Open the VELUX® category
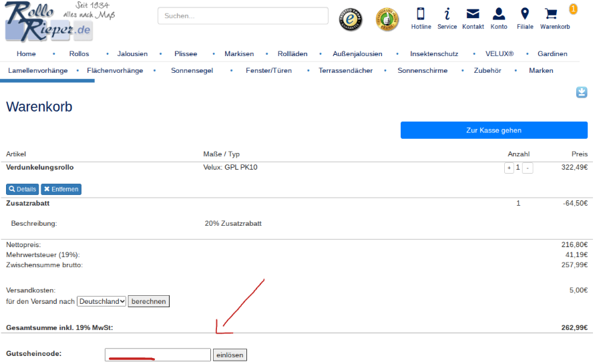The height and width of the screenshot is (364, 605). point(500,53)
